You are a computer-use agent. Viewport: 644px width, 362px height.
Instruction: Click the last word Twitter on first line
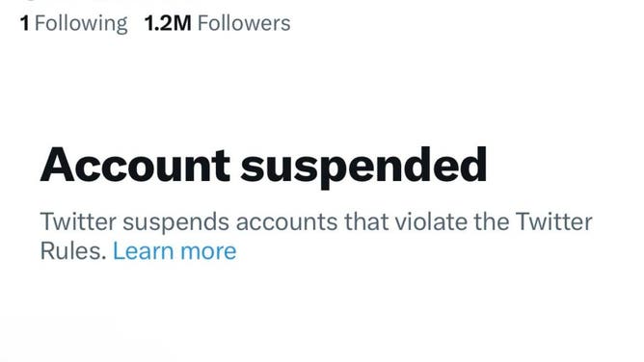(x=553, y=221)
